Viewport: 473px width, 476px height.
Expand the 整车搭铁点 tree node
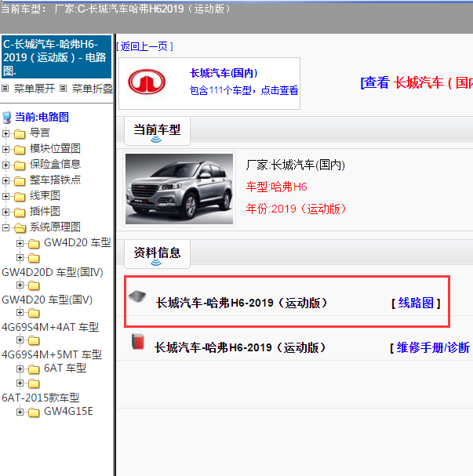pos(5,180)
